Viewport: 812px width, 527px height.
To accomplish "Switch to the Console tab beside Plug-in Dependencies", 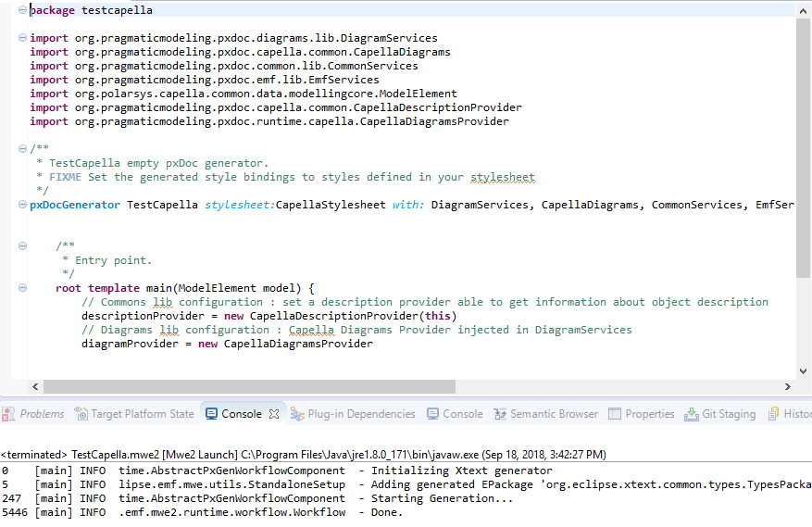I will 462,414.
